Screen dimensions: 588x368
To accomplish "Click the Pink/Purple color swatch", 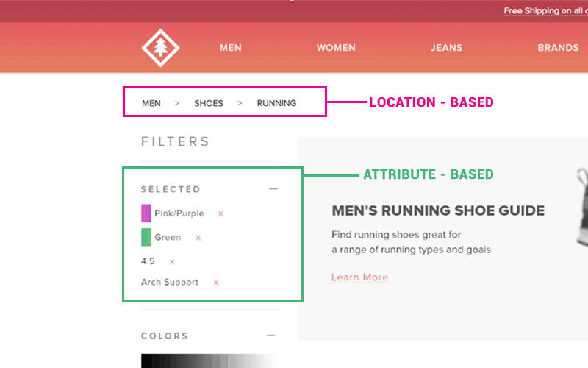I will click(x=146, y=213).
